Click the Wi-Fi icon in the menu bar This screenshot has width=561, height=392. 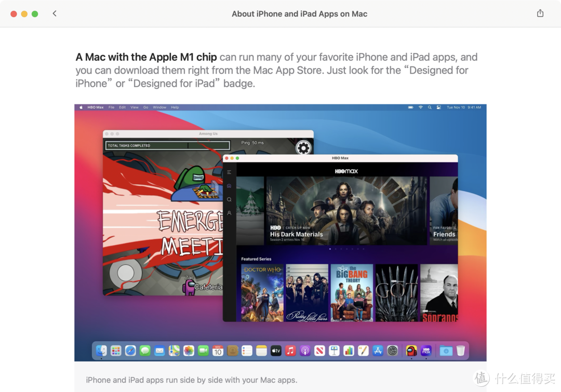click(420, 107)
